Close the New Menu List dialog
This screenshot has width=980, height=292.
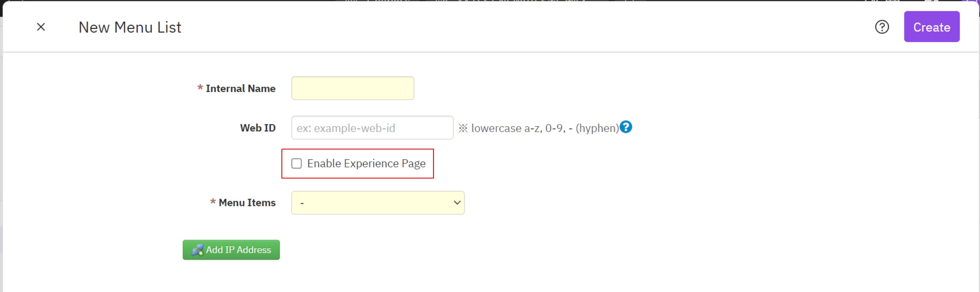tap(41, 27)
